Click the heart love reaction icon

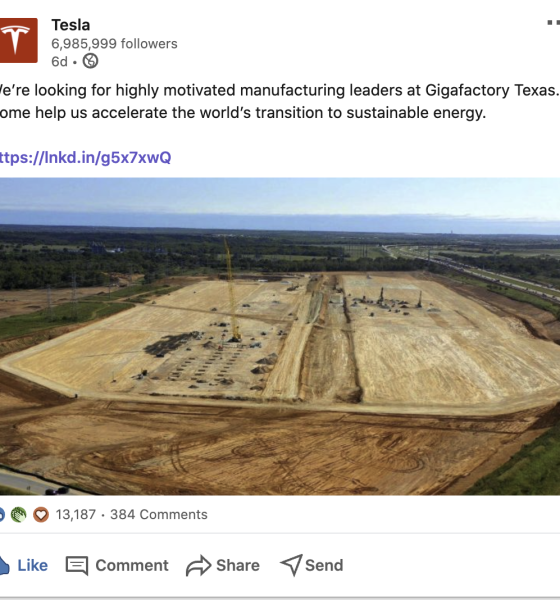[41, 515]
